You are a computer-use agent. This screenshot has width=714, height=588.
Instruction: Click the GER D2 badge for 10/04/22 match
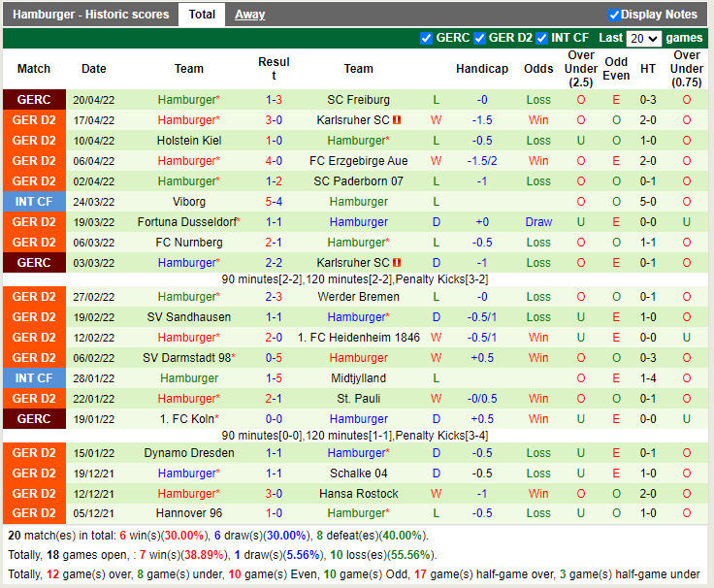pos(34,141)
